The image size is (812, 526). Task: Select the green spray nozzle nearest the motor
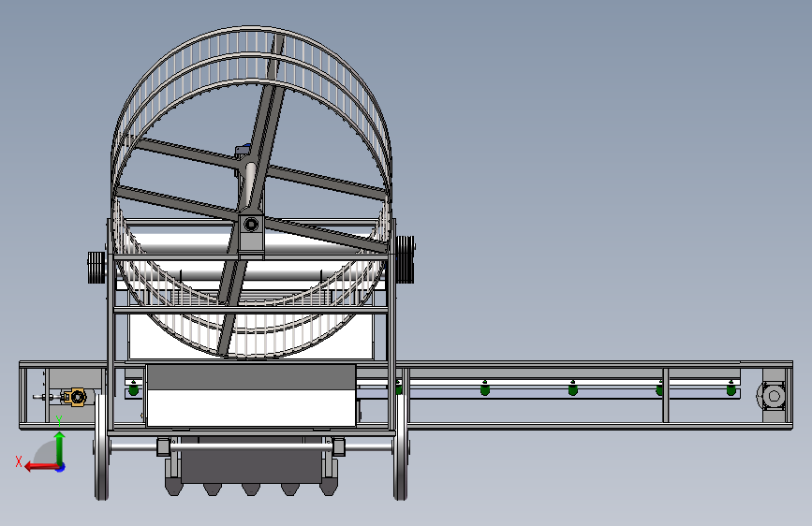(x=731, y=388)
